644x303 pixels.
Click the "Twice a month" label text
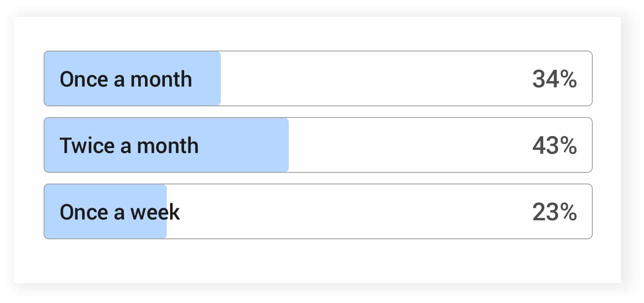(129, 146)
